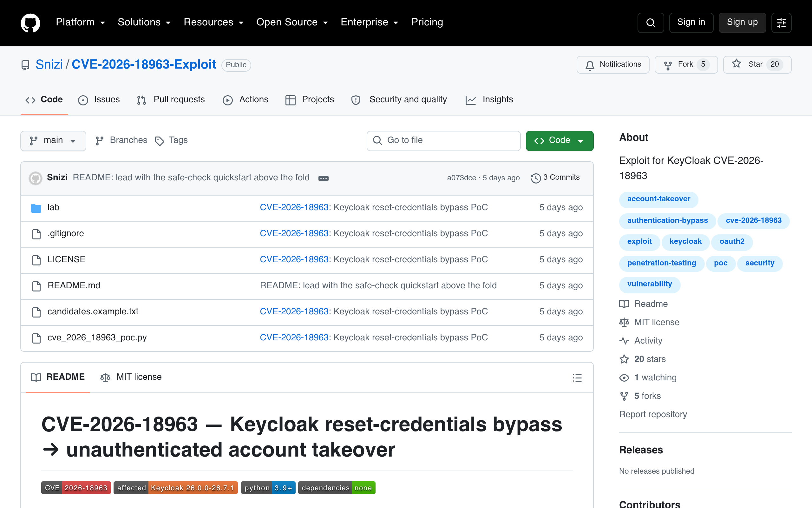Image resolution: width=812 pixels, height=508 pixels.
Task: Select the oauth2 topic tag
Action: point(732,242)
